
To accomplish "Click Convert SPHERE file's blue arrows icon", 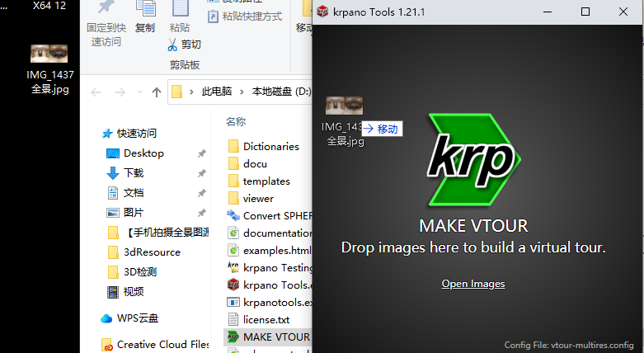I will point(233,215).
